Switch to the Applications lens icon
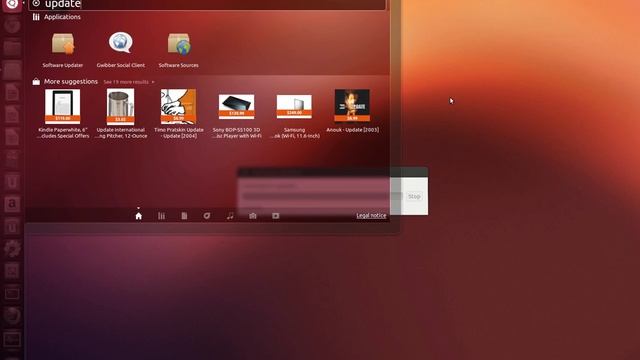This screenshot has height=360, width=640. click(x=162, y=216)
